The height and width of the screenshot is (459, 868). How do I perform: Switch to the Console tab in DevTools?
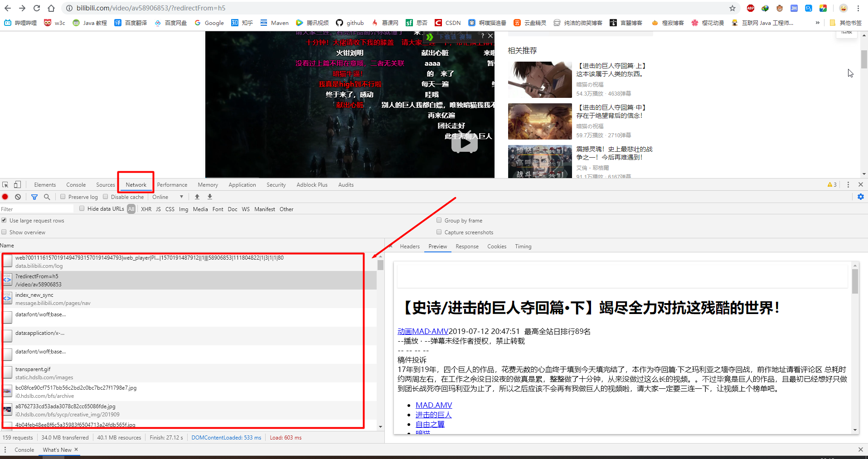click(76, 184)
